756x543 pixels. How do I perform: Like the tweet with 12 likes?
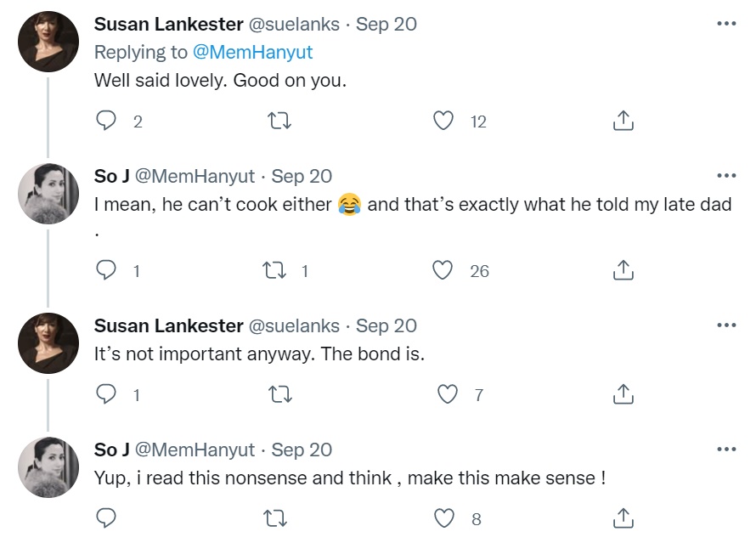click(443, 121)
